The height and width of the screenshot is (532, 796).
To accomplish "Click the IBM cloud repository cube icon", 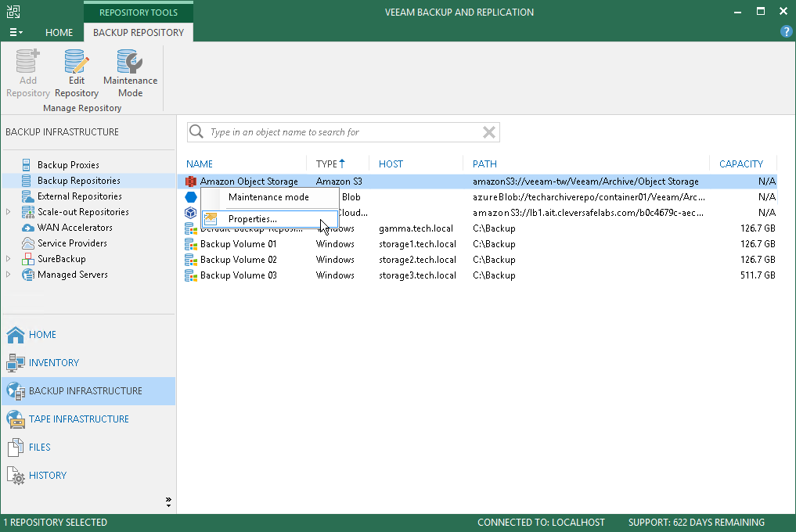I will tap(191, 213).
